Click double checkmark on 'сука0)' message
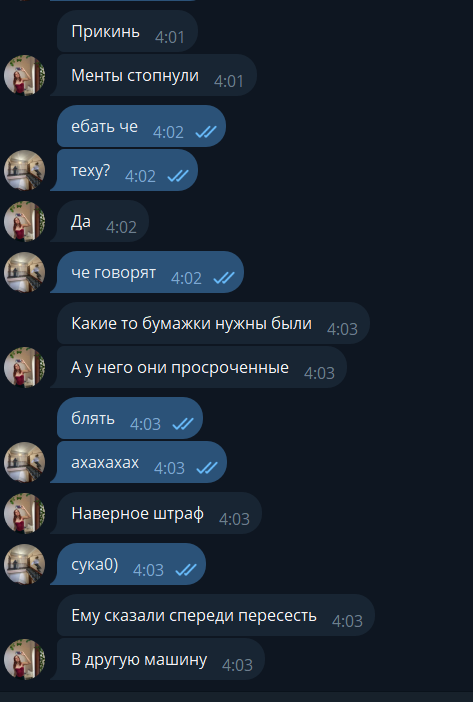Viewport: 473px width, 702px height. tap(186, 570)
